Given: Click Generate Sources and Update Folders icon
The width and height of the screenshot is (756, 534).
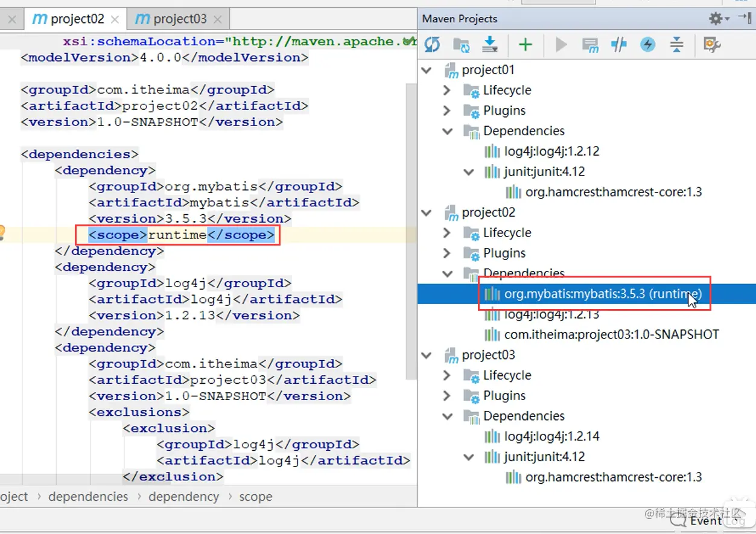Looking at the screenshot, I should click(x=461, y=44).
